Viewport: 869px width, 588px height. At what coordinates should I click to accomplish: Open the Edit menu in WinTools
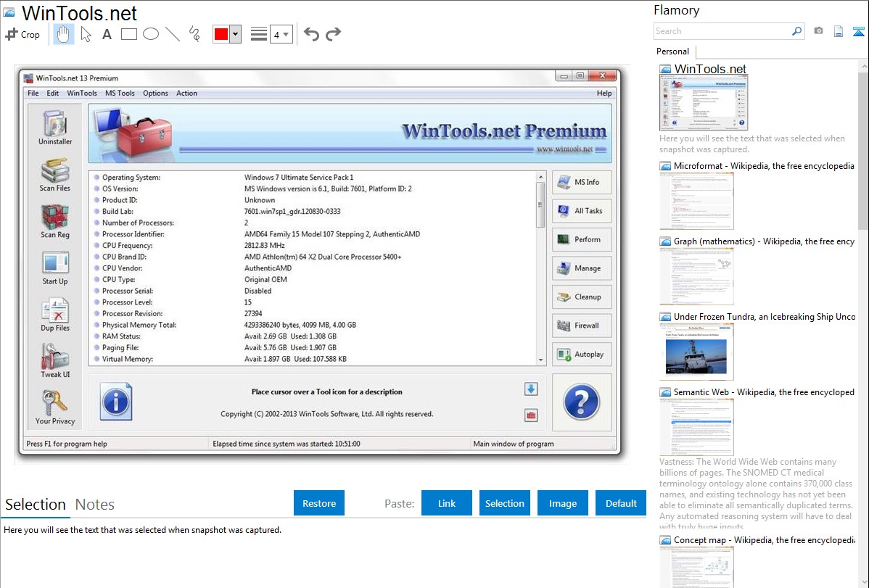tap(53, 93)
